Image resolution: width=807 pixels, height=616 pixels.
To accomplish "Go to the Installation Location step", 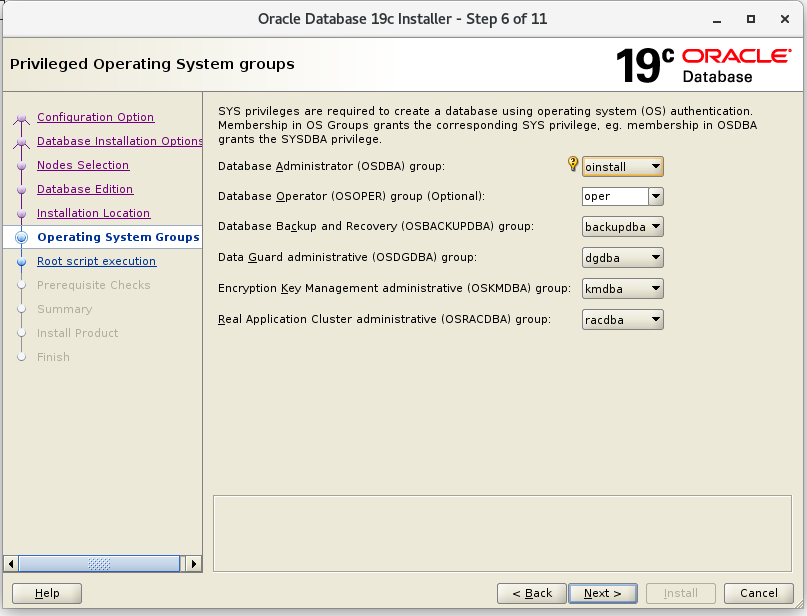I will (x=93, y=213).
